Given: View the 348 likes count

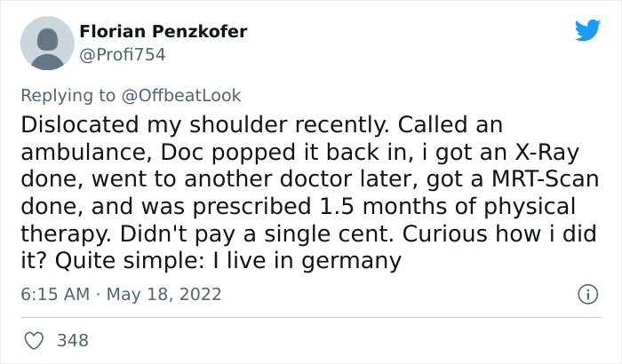Looking at the screenshot, I should 73,340.
